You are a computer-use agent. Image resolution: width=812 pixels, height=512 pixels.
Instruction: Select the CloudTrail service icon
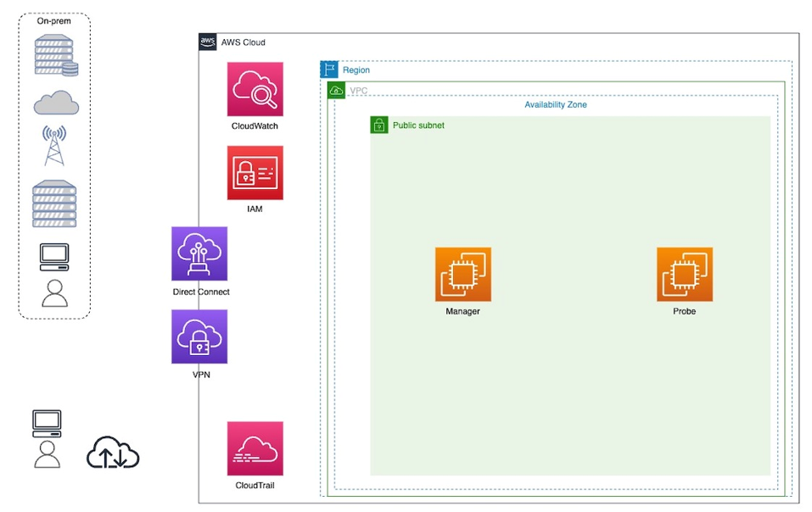pos(255,448)
